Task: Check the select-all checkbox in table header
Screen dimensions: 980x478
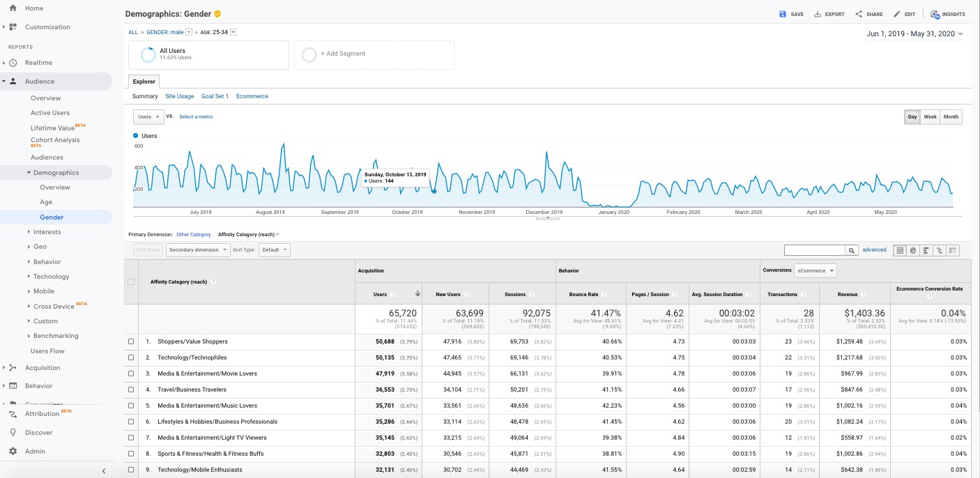Action: point(131,282)
